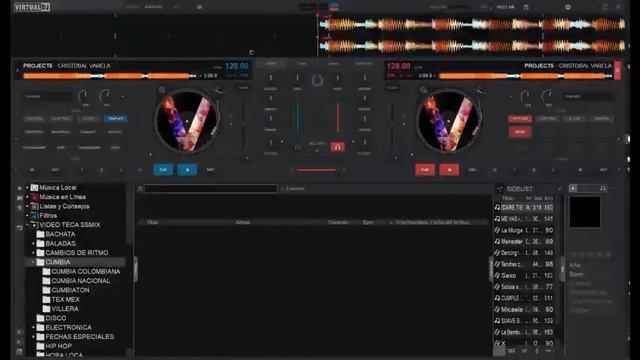Viewport: 640px width, 360px height.
Task: Click the SYNC button on left deck
Action: coord(210,169)
